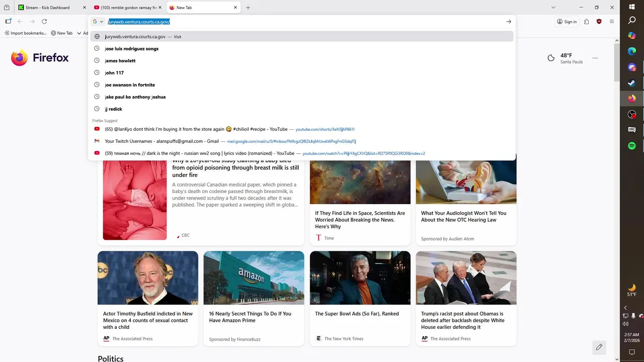Click Import bookmarks in bookmarks toolbar
Screen dimensions: 644x362
click(x=25, y=33)
